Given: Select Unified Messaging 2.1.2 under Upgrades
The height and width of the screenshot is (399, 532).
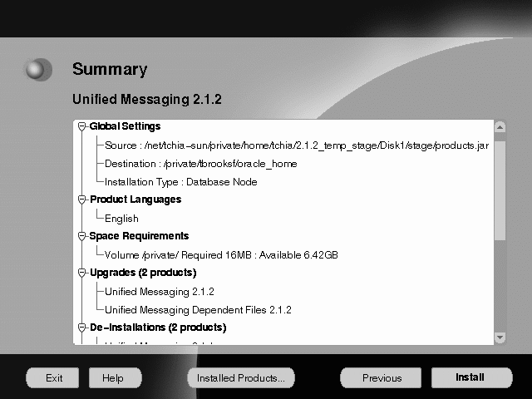Looking at the screenshot, I should point(160,292).
